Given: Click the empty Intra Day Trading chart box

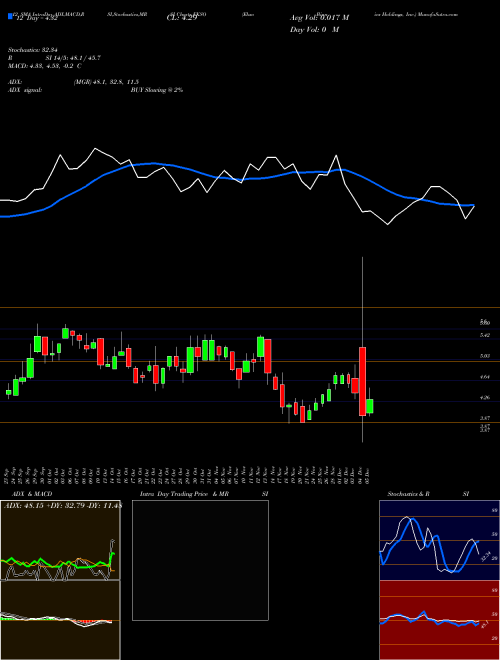Looking at the screenshot, I should [x=200, y=560].
